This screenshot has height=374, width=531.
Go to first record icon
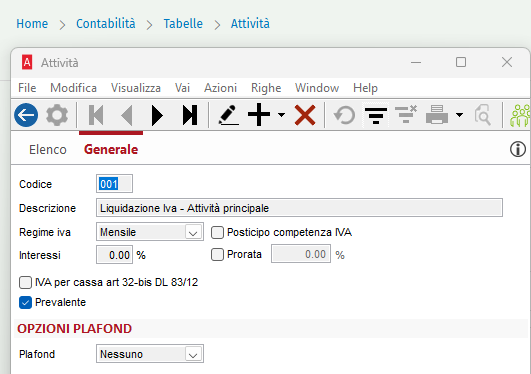pyautogui.click(x=96, y=115)
